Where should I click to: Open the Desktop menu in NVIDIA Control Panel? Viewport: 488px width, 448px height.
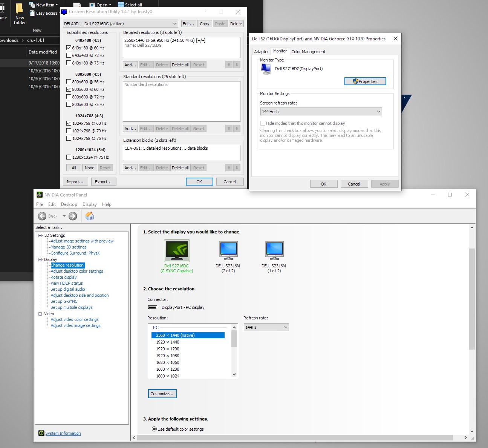point(69,204)
